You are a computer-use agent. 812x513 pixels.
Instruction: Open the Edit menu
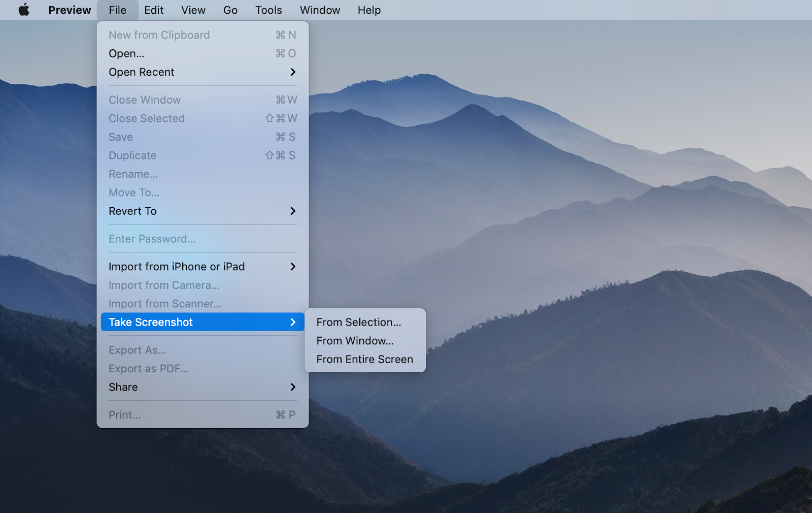(x=154, y=10)
